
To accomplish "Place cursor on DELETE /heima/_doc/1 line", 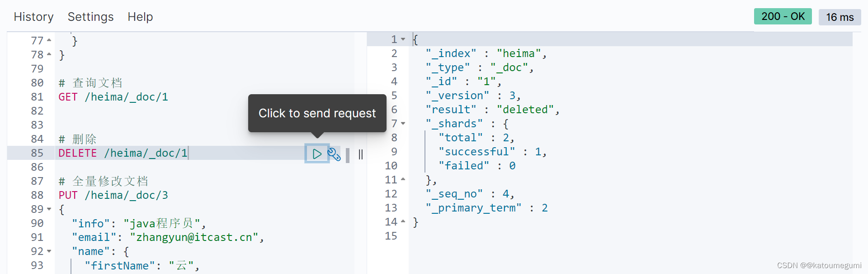I will click(123, 153).
